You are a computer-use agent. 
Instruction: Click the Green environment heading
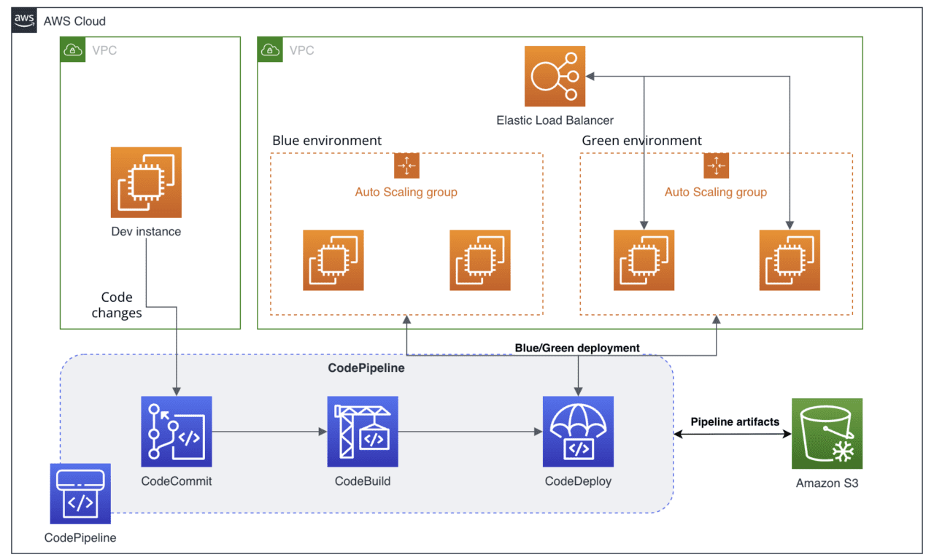click(x=642, y=140)
